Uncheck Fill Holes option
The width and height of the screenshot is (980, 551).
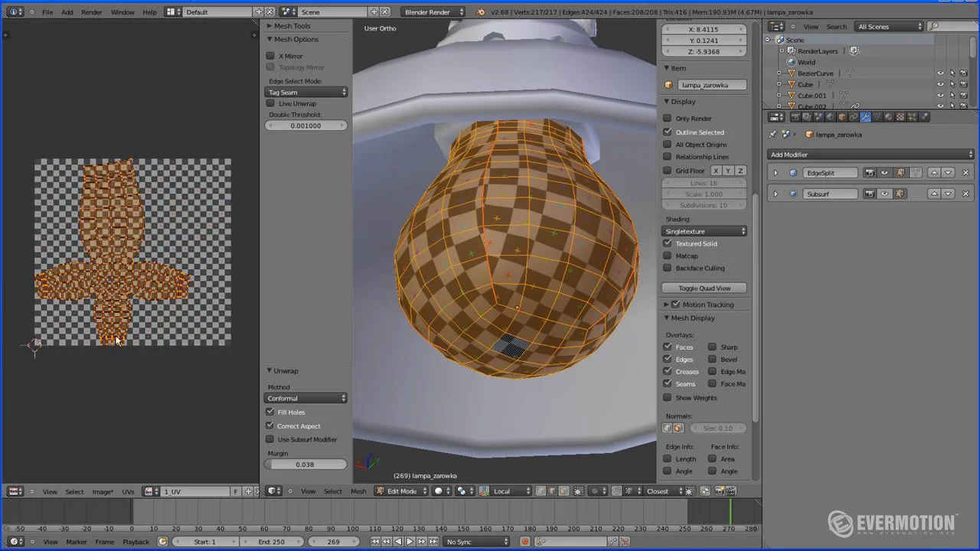(x=270, y=412)
